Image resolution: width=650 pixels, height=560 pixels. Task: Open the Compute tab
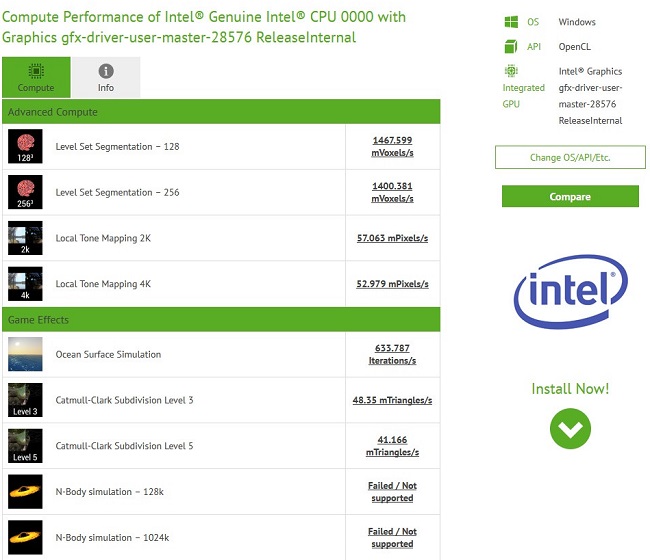click(36, 78)
